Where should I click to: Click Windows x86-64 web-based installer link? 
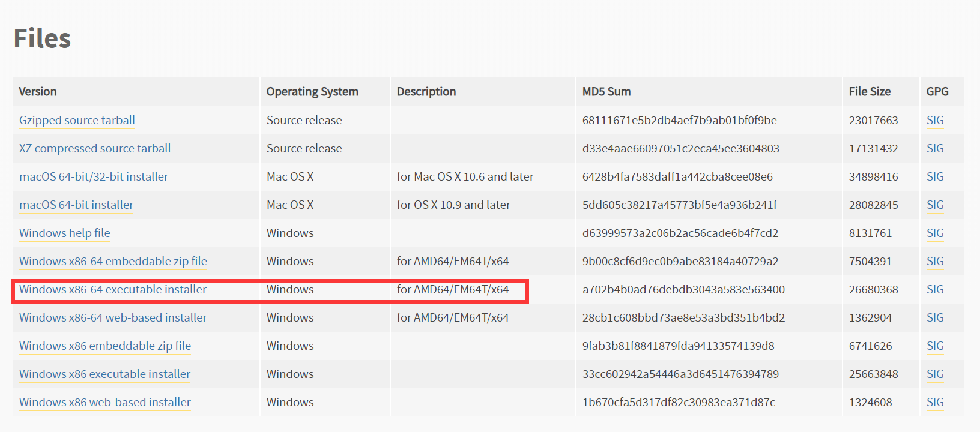click(x=113, y=317)
